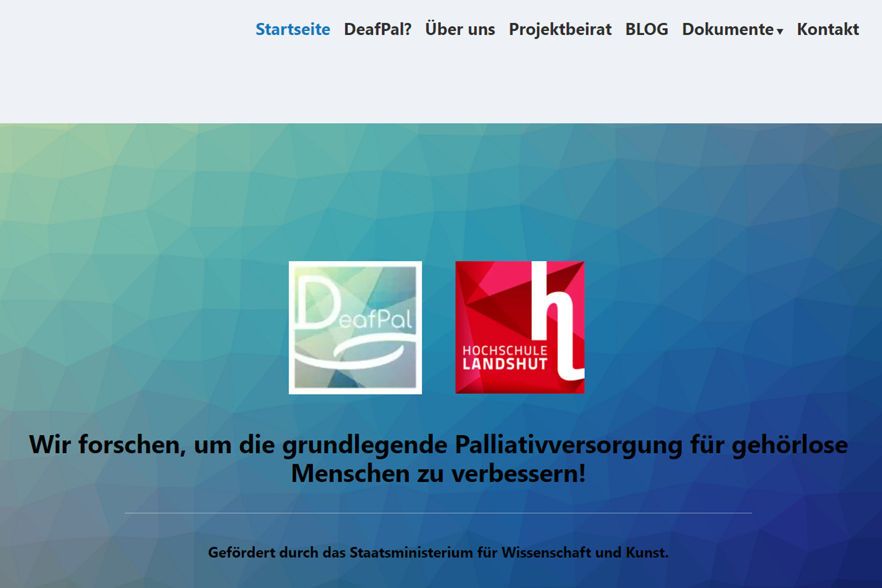Viewport: 882px width, 588px height.
Task: Open the Startseite navigation link
Action: click(x=293, y=29)
